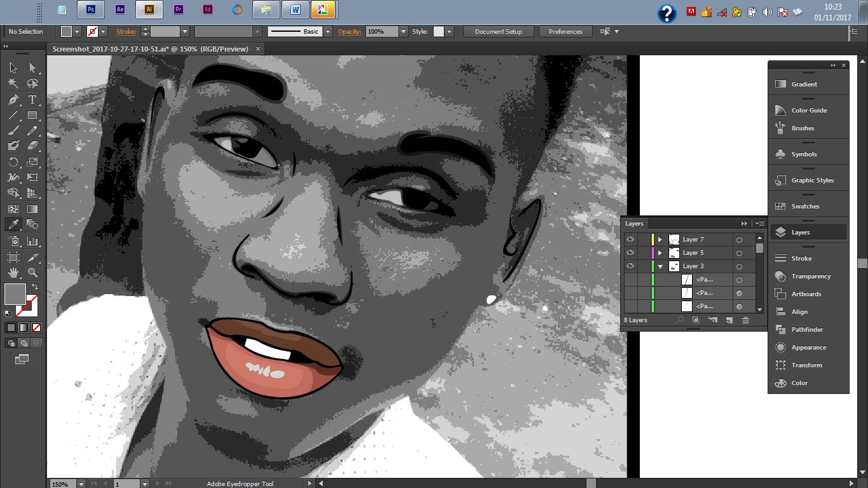
Task: Select the Paintbrush tool
Action: coord(13,130)
